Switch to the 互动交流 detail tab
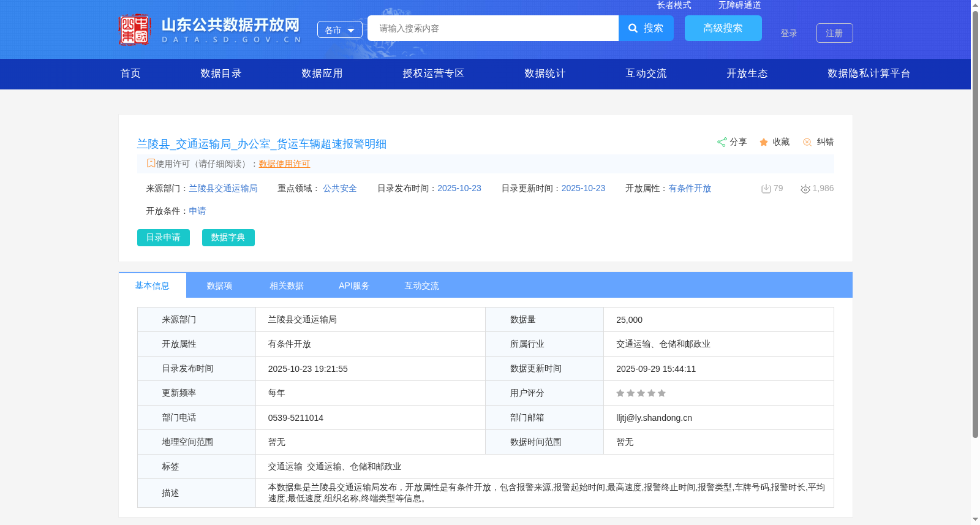Screen dimensions: 980x525 (421, 285)
